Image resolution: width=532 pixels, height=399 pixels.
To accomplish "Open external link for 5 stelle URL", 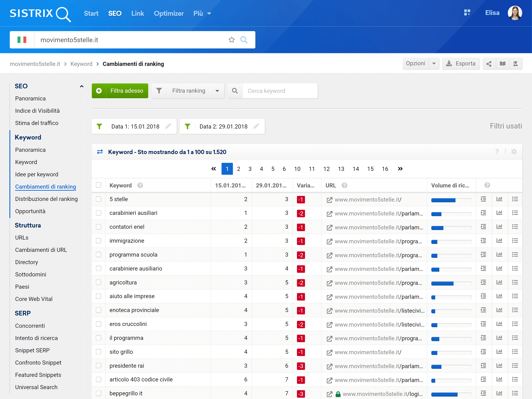I will 329,200.
